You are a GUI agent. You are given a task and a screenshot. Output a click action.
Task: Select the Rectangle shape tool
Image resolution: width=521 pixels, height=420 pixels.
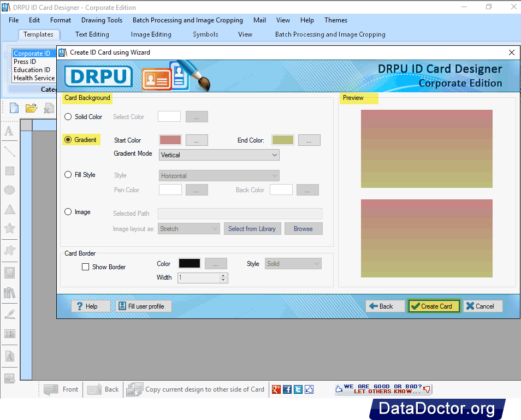(x=10, y=171)
